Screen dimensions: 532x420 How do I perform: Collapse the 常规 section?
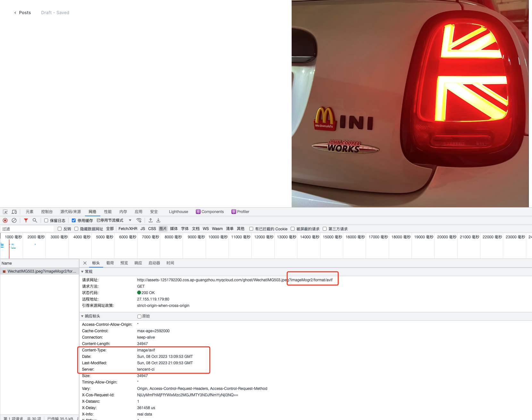pyautogui.click(x=82, y=272)
